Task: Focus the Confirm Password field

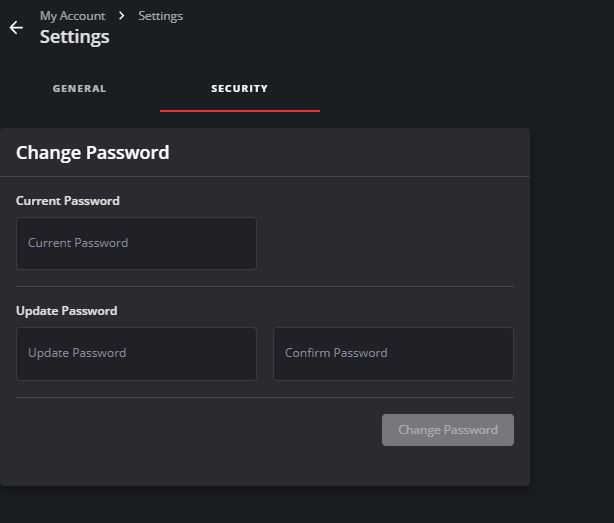Action: [x=393, y=353]
